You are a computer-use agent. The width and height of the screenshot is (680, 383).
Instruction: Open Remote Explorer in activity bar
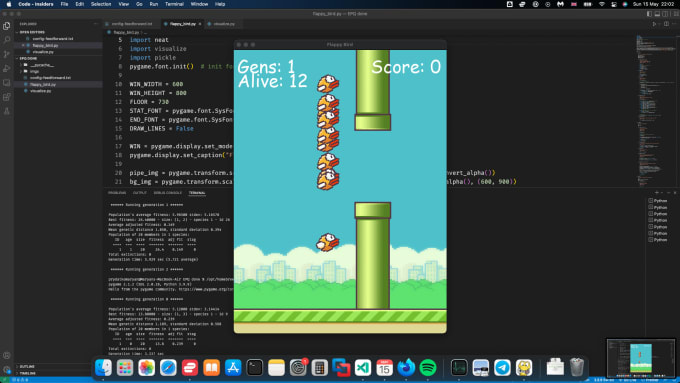(x=7, y=82)
